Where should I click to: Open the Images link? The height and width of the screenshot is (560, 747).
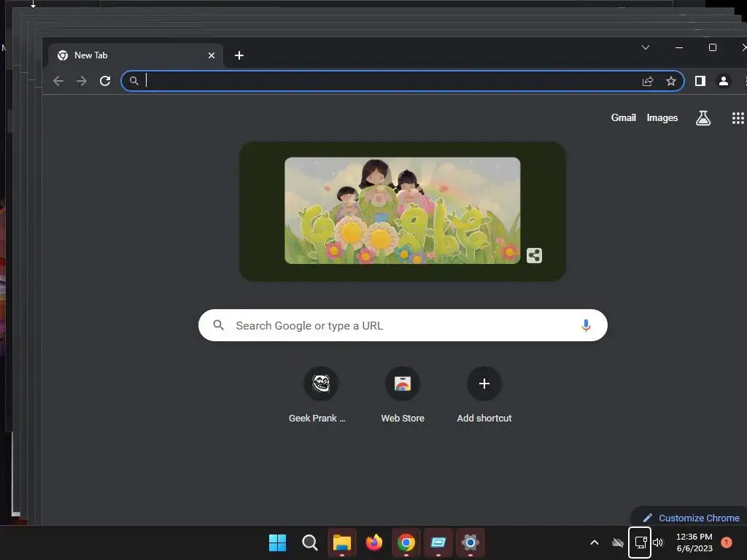(662, 117)
